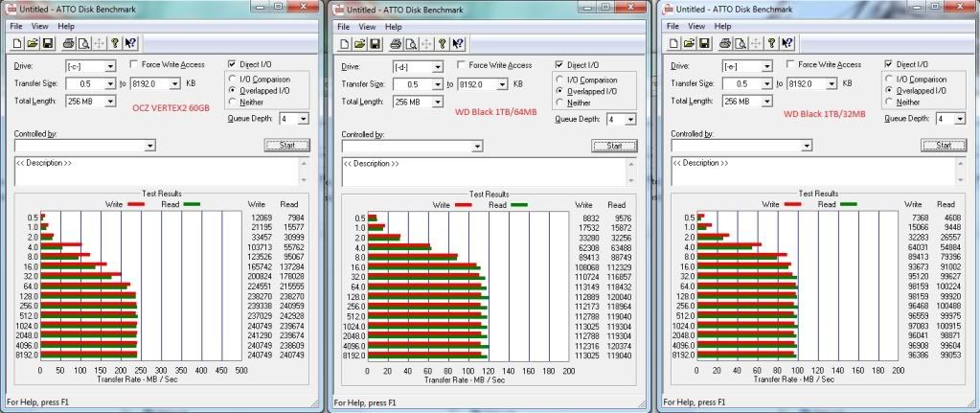Click New file icon in OCZ Vertex2 window
This screenshot has width=980, height=413.
pos(18,43)
